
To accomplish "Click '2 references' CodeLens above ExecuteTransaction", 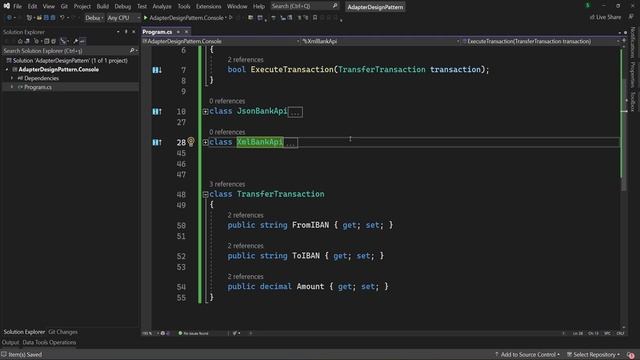I will coord(245,60).
